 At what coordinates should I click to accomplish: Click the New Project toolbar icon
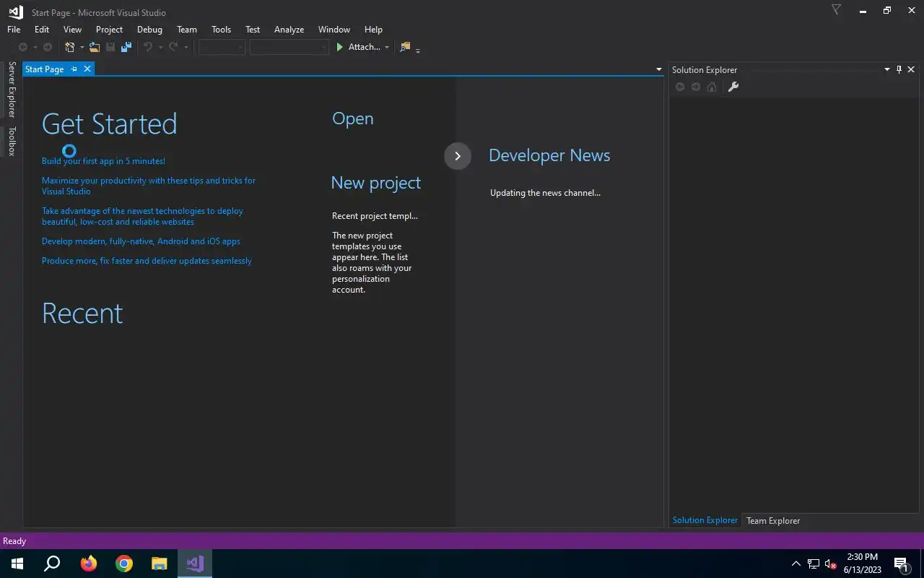coord(70,47)
